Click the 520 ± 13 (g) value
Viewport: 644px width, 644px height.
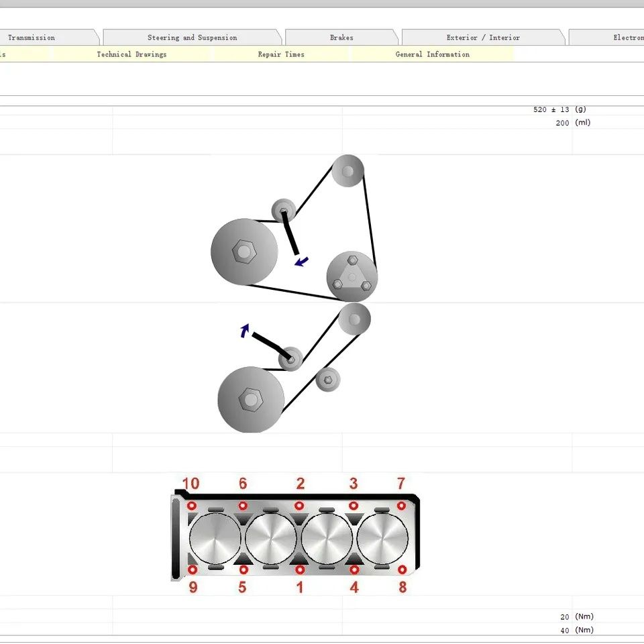pyautogui.click(x=559, y=109)
